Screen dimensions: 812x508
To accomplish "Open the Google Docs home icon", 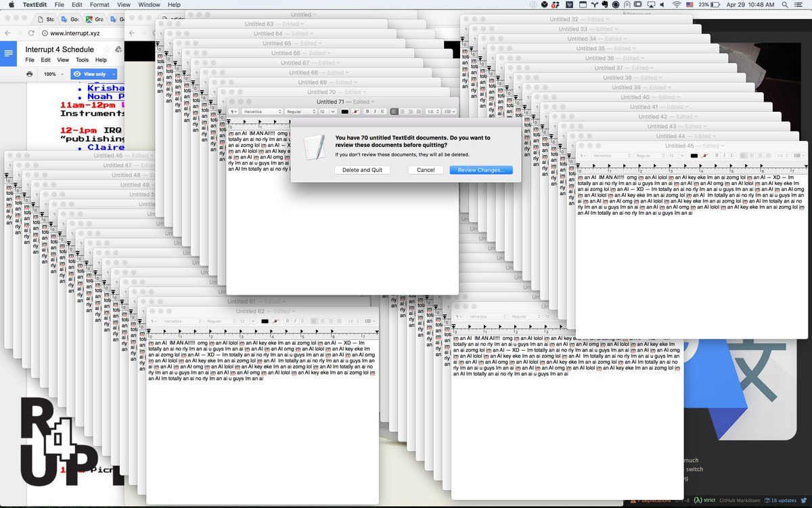I will 9,53.
